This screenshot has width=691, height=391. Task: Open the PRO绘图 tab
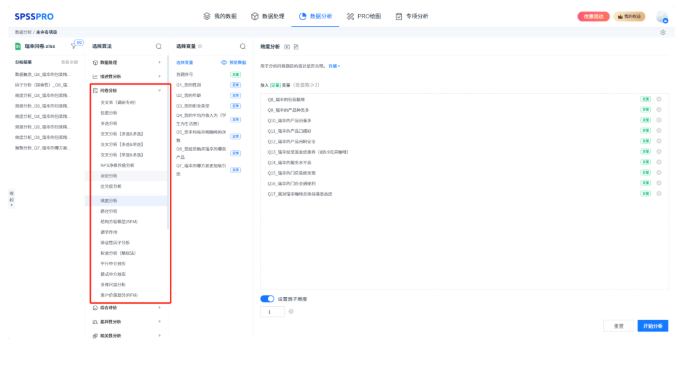(x=364, y=16)
